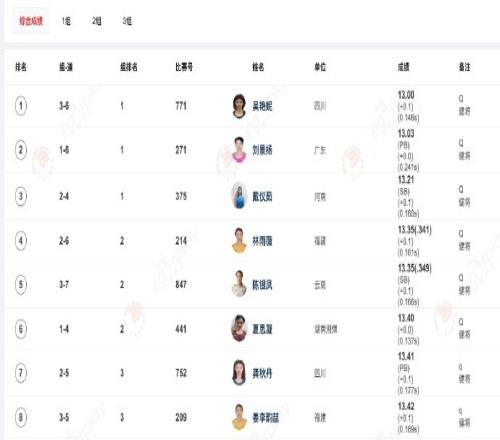Click athlete photo for bib 441
The width and height of the screenshot is (500, 440).
(239, 329)
